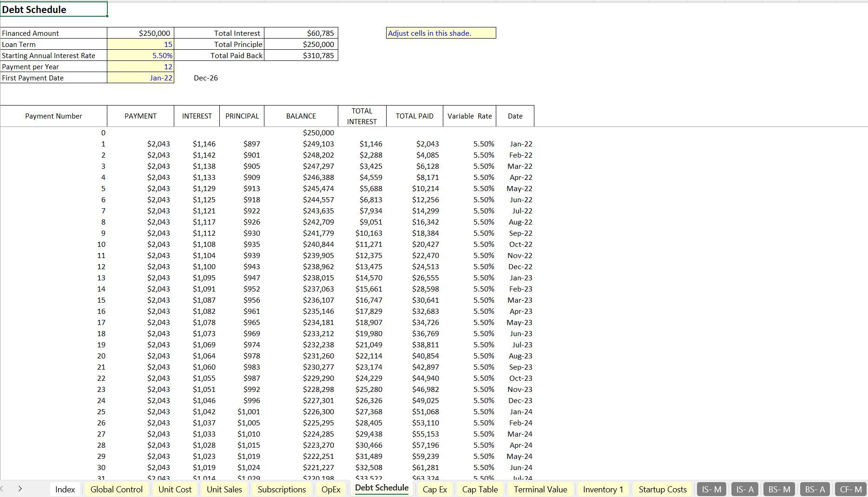Select the 'Adjust cells in this shade' note

point(441,33)
